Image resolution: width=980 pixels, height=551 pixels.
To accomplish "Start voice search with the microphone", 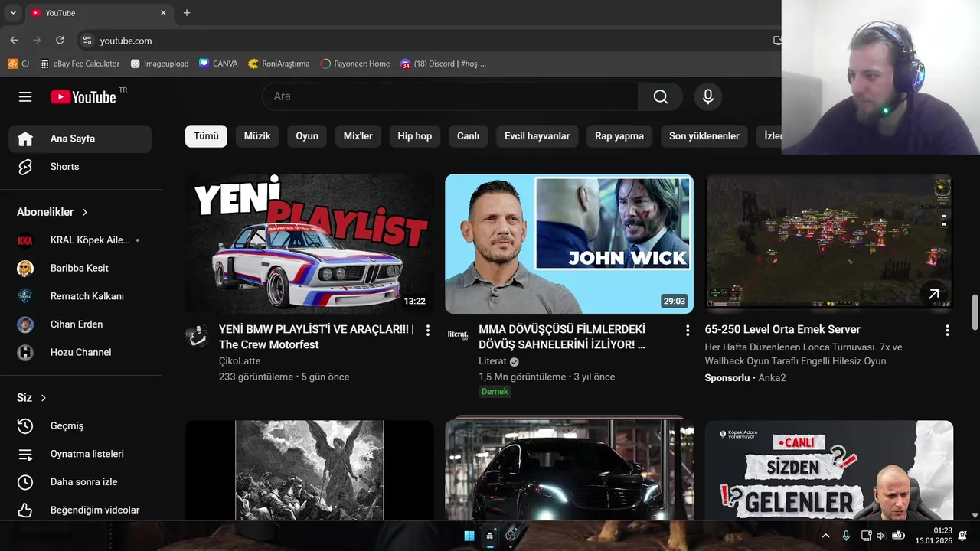I will click(708, 96).
